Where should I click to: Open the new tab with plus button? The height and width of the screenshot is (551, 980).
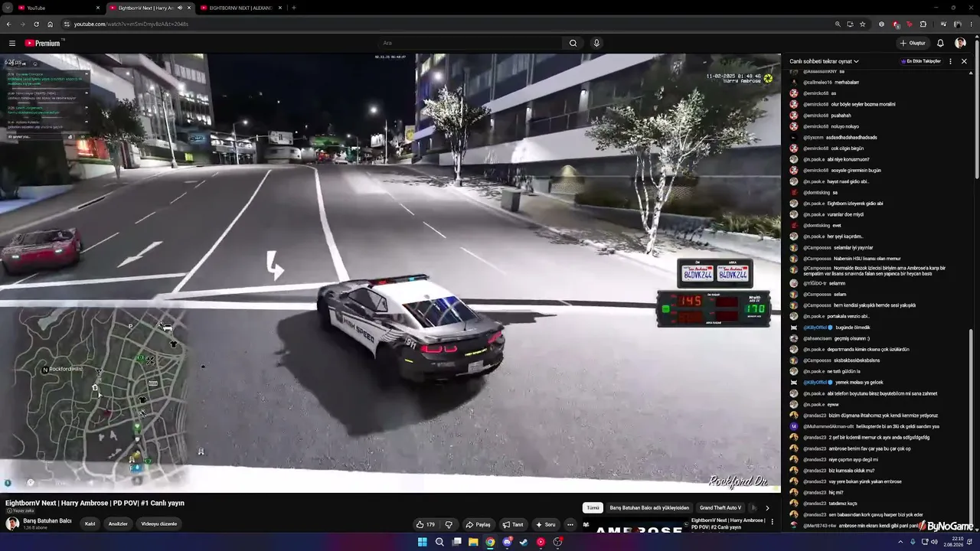click(294, 8)
